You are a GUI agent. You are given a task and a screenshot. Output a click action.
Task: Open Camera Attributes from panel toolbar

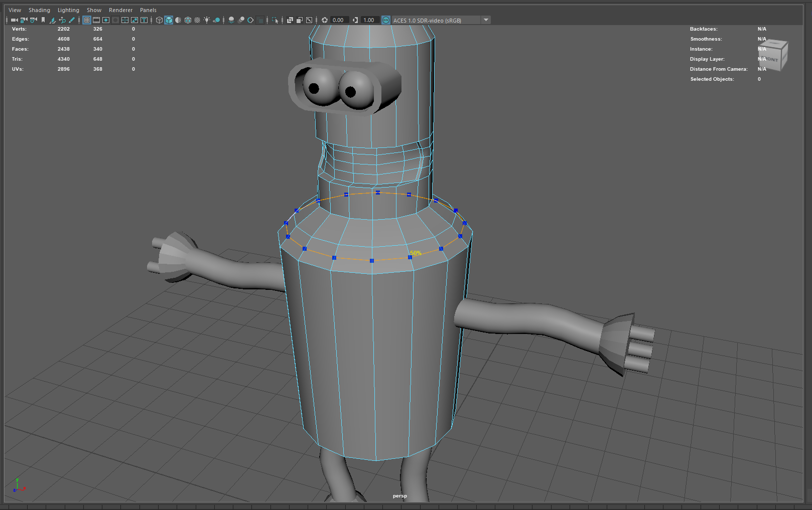[33, 20]
